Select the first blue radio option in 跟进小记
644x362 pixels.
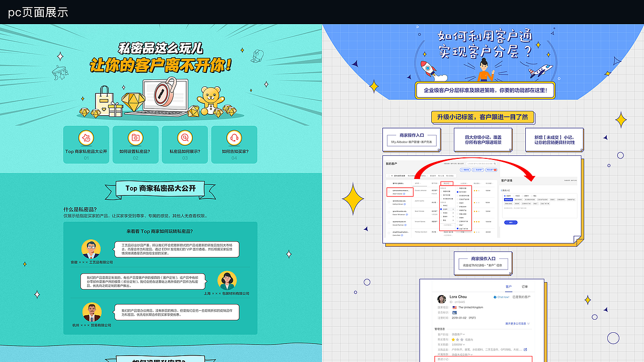click(506, 196)
